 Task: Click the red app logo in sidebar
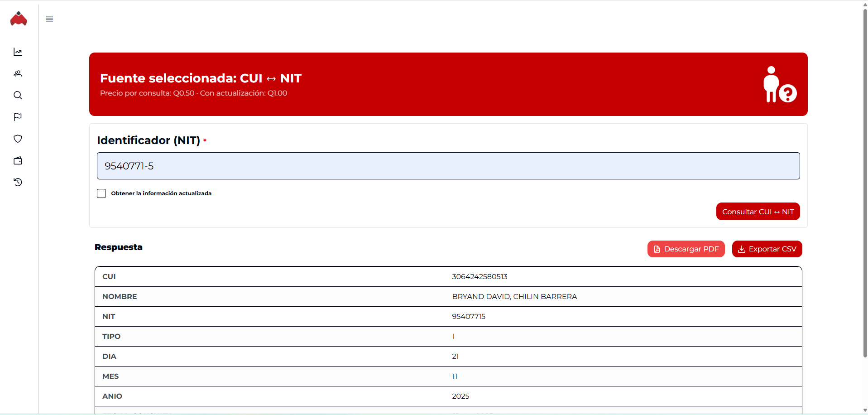pos(19,19)
